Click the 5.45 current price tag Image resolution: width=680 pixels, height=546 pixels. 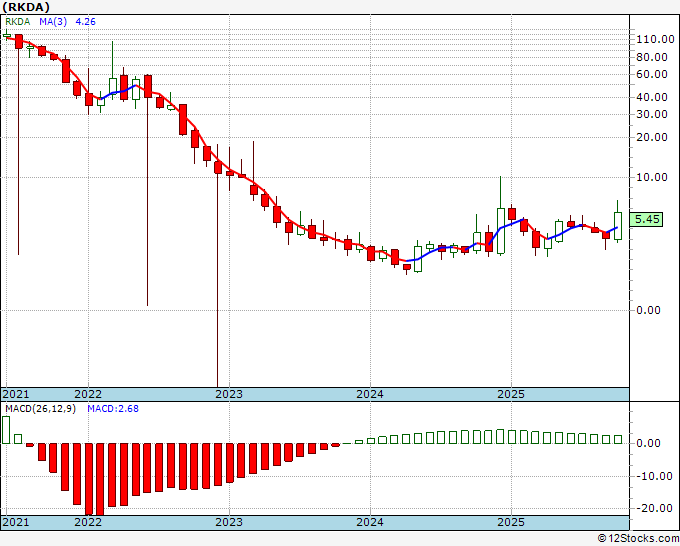click(x=647, y=219)
